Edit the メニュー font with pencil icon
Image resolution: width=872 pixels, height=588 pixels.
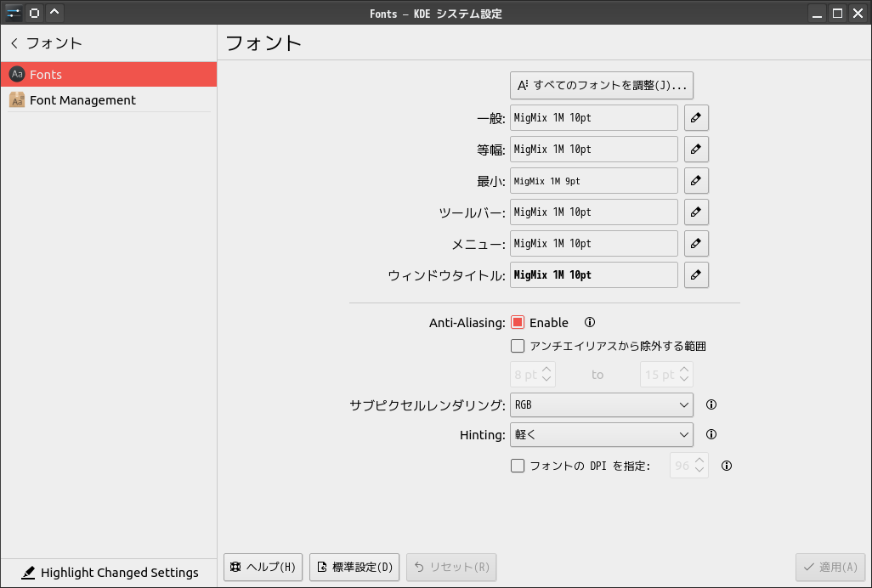(696, 243)
